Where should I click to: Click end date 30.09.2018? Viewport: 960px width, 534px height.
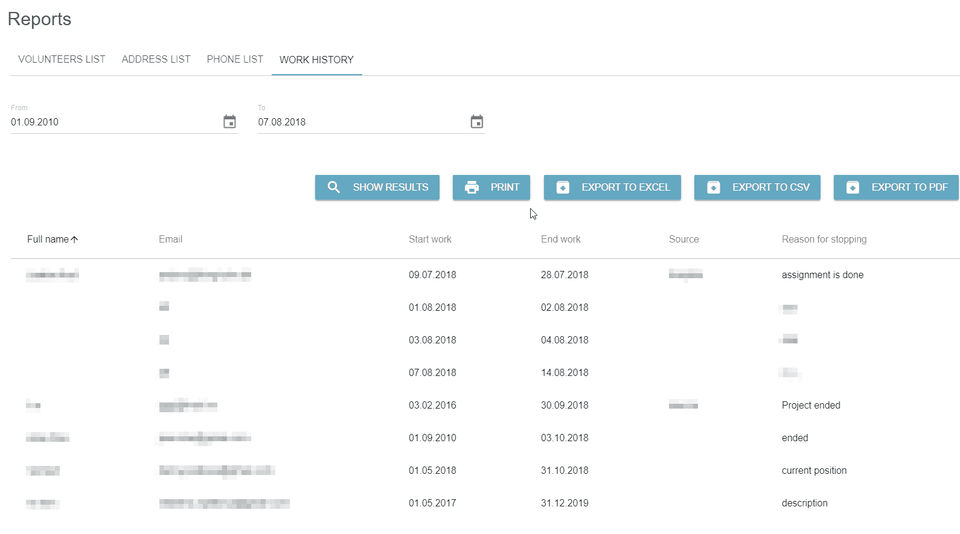564,405
